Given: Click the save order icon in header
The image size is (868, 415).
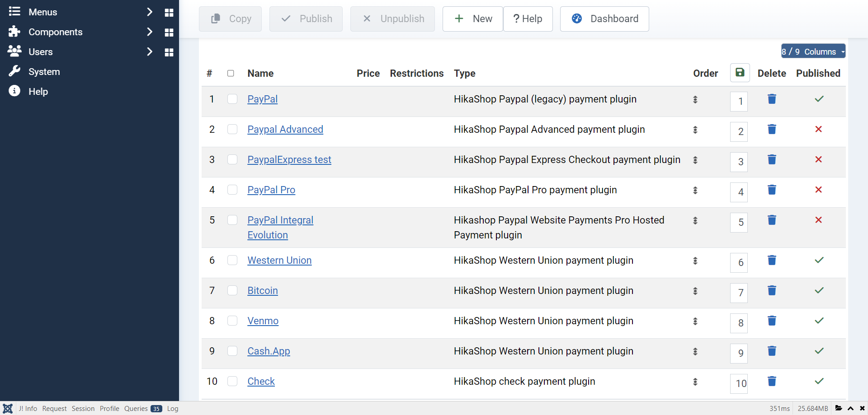Looking at the screenshot, I should pos(740,73).
